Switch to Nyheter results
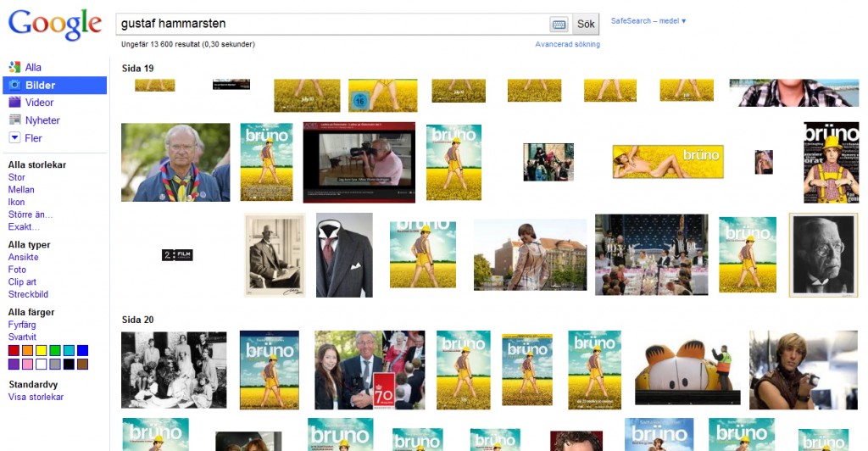The width and height of the screenshot is (868, 451). pyautogui.click(x=42, y=120)
